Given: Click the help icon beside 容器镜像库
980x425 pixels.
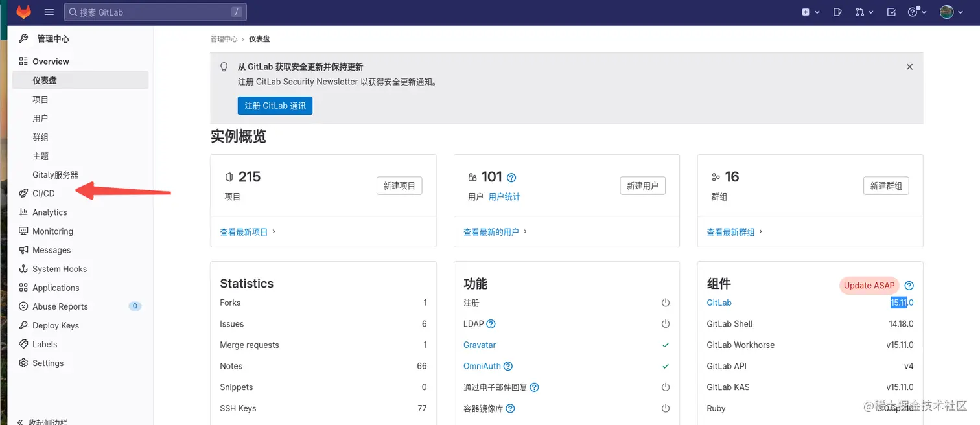Looking at the screenshot, I should click(x=510, y=409).
